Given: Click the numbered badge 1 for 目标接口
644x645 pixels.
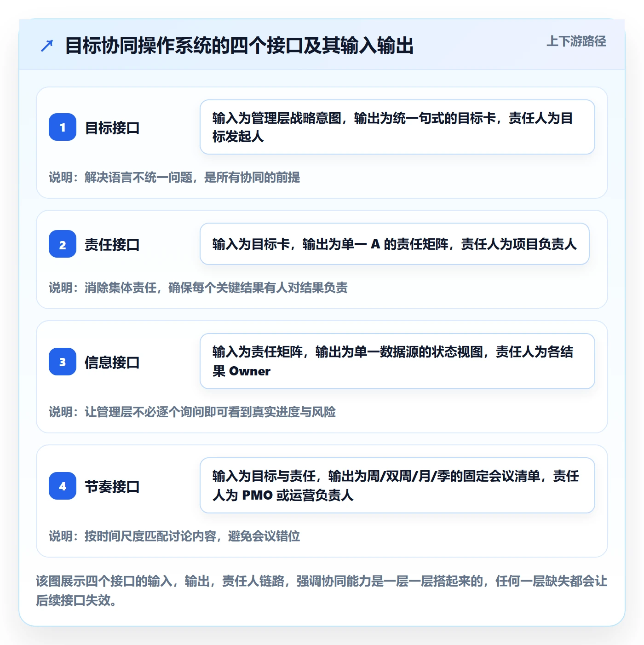Looking at the screenshot, I should [63, 127].
